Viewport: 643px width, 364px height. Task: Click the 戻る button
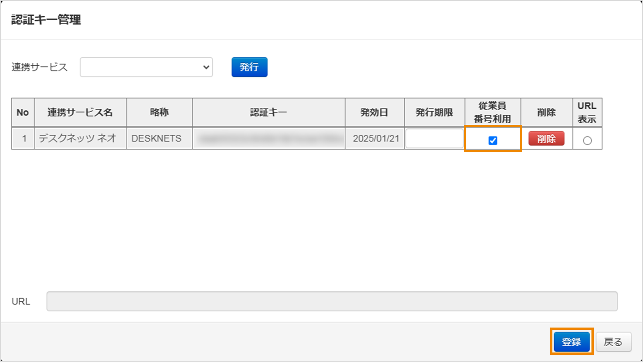613,342
